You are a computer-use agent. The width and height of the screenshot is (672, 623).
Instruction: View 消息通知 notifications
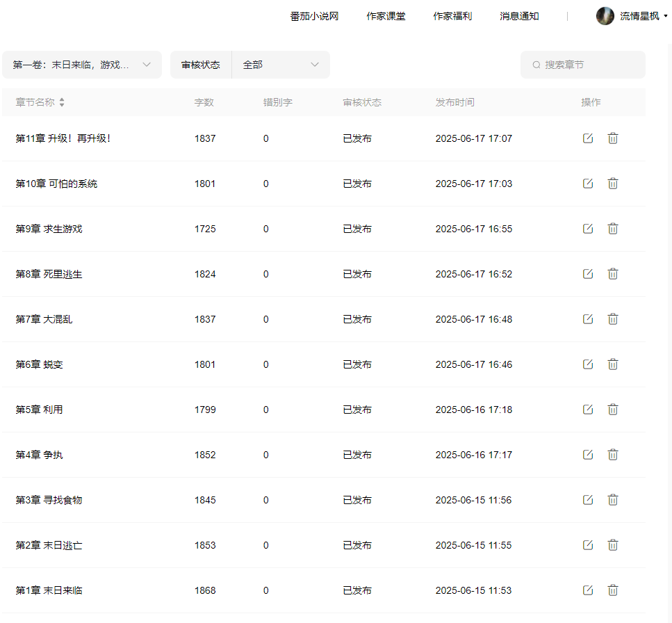pyautogui.click(x=519, y=16)
